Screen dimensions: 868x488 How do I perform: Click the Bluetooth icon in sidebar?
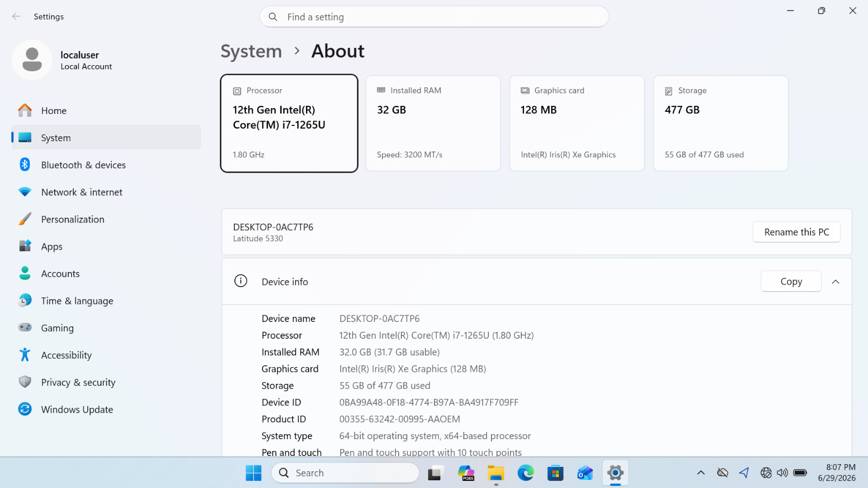[25, 164]
